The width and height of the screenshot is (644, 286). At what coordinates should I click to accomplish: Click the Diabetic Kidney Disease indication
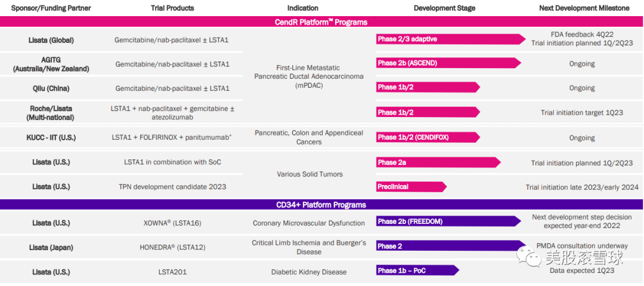click(308, 272)
